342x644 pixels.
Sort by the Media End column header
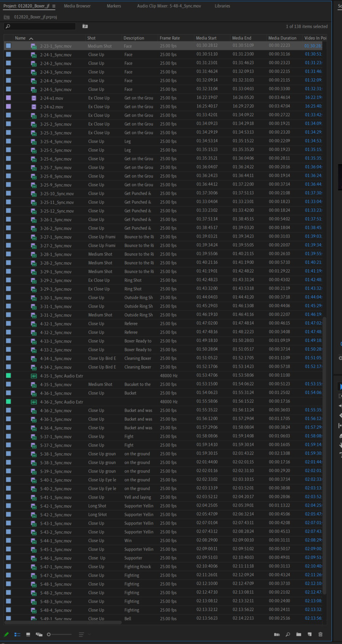pos(241,38)
